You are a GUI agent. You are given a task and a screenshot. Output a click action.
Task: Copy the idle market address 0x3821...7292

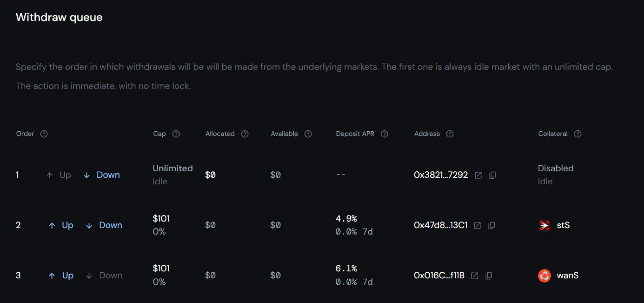[492, 175]
